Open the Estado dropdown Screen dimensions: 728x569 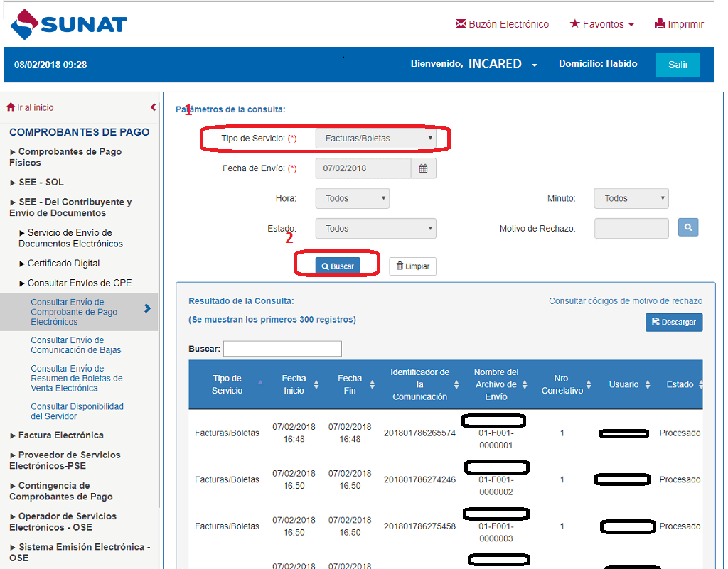375,229
